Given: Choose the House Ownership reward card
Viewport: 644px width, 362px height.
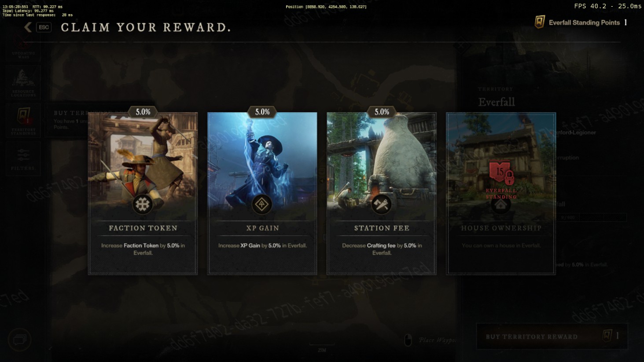Looking at the screenshot, I should [501, 194].
